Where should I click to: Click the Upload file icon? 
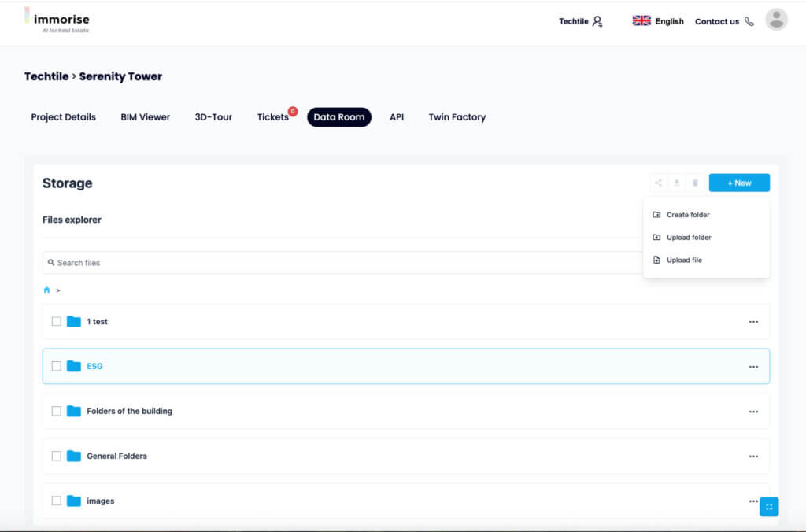click(x=656, y=260)
